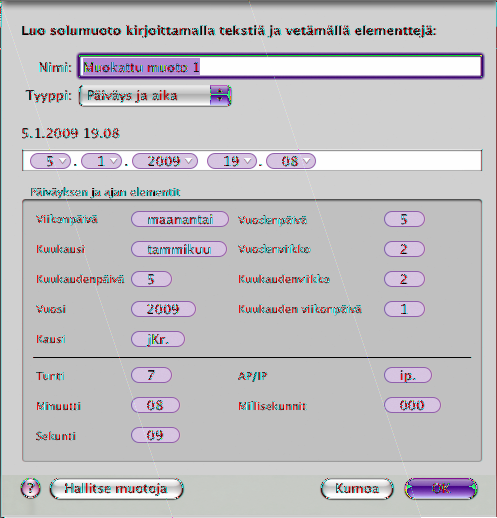This screenshot has height=518, width=497.
Task: Select the jKr. era element
Action: click(x=158, y=339)
